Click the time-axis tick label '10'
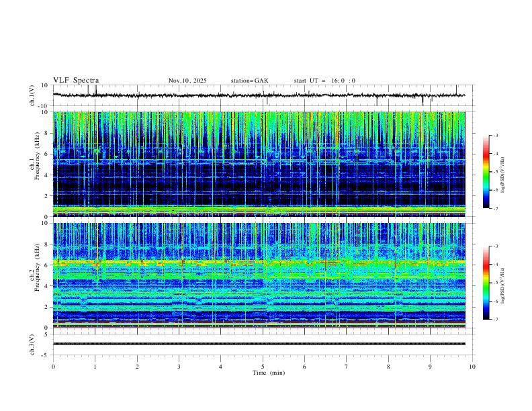The image size is (532, 411). click(472, 367)
